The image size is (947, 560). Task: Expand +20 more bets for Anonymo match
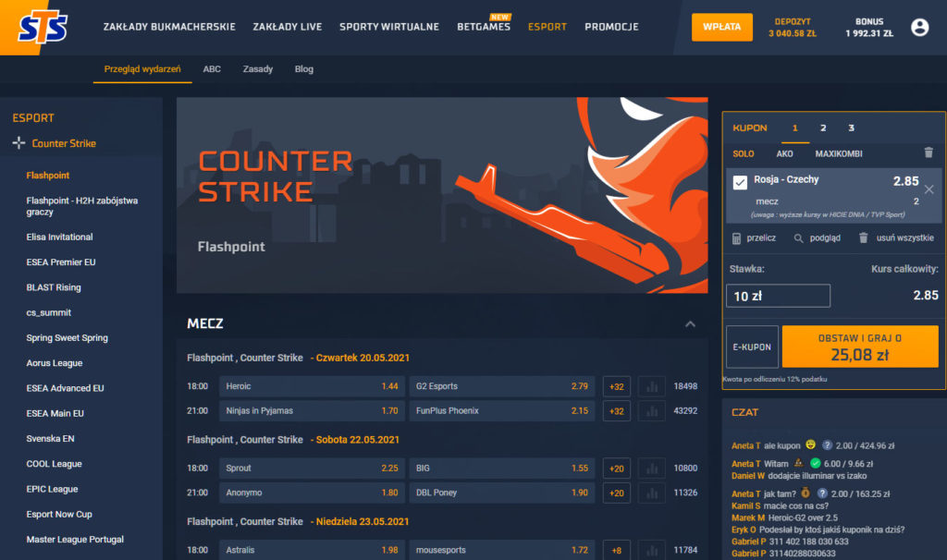tap(617, 493)
